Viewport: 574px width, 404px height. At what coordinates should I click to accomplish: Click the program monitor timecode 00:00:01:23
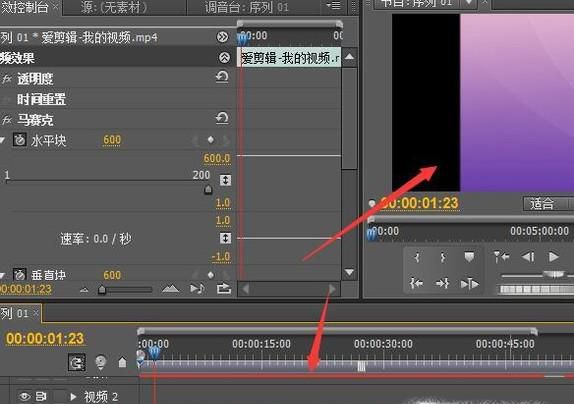(x=420, y=203)
